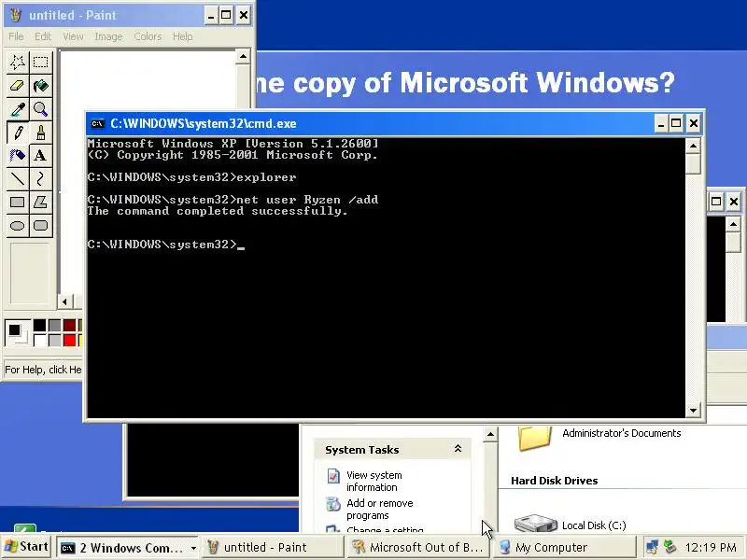Select the Rounded Rectangle tool in Paint
The width and height of the screenshot is (747, 560).
coord(40,225)
